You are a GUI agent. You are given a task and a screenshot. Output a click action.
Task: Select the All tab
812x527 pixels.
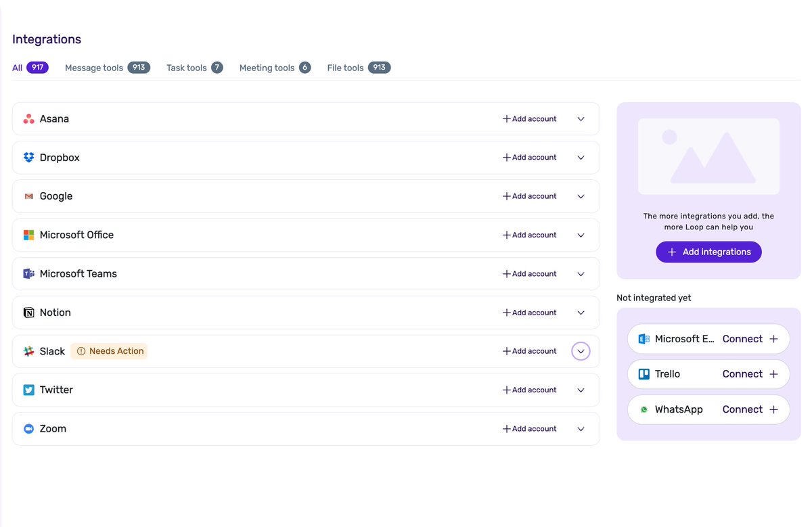click(x=30, y=68)
